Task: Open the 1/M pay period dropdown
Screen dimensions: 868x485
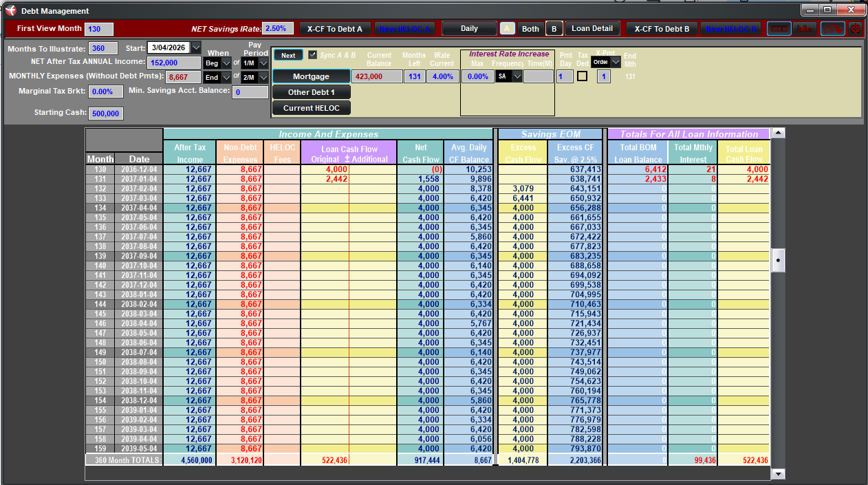Action: pyautogui.click(x=263, y=63)
